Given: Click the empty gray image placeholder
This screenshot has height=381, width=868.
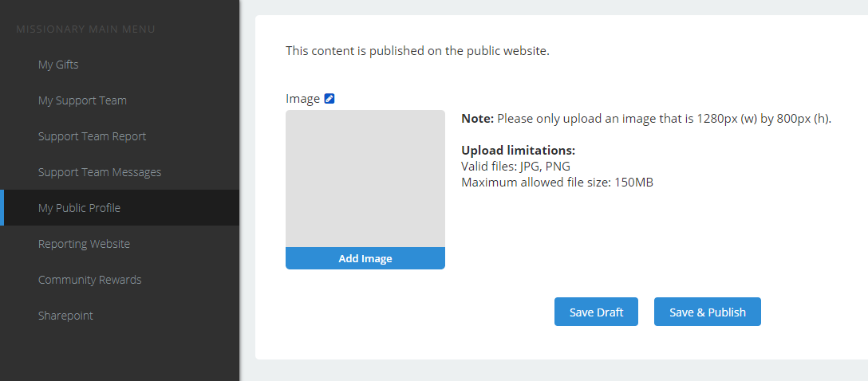Looking at the screenshot, I should [365, 179].
